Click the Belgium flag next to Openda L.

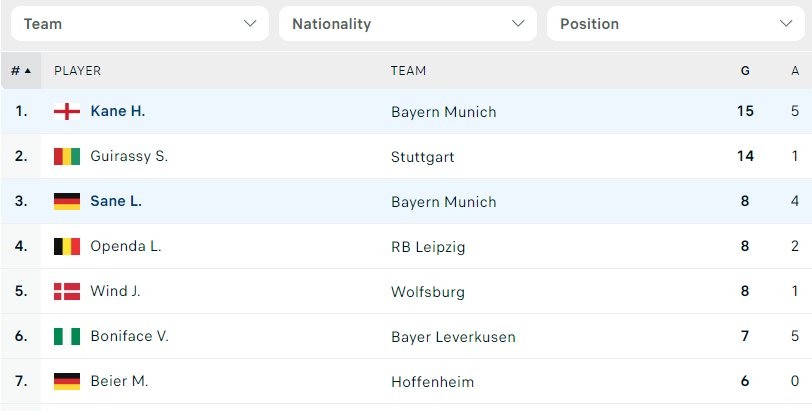coord(67,246)
